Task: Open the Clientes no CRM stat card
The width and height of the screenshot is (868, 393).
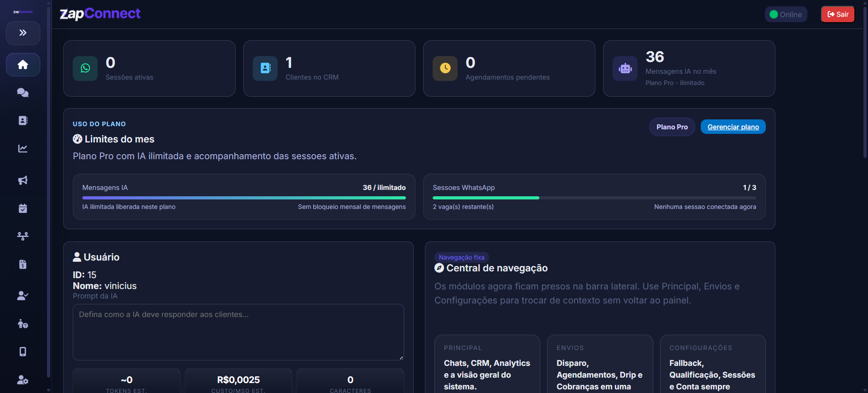Action: (x=329, y=68)
